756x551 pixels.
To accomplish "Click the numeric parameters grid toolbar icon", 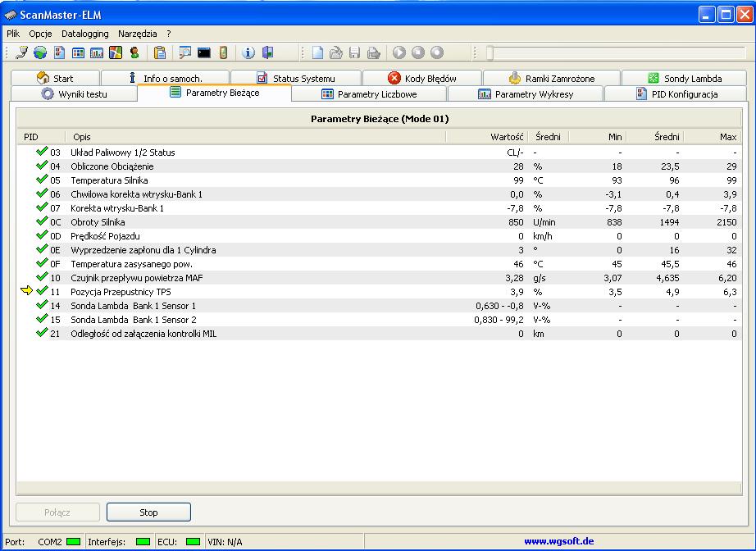I will [78, 52].
